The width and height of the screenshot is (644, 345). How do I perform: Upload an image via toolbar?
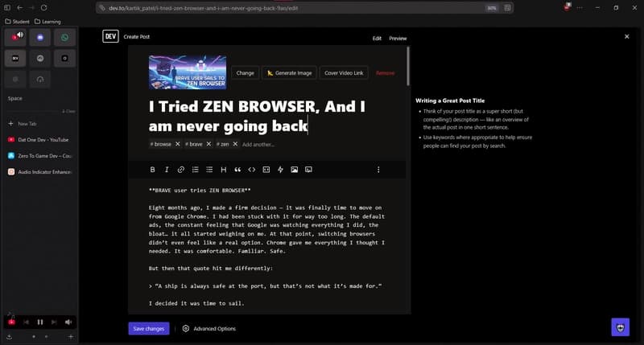(x=295, y=170)
